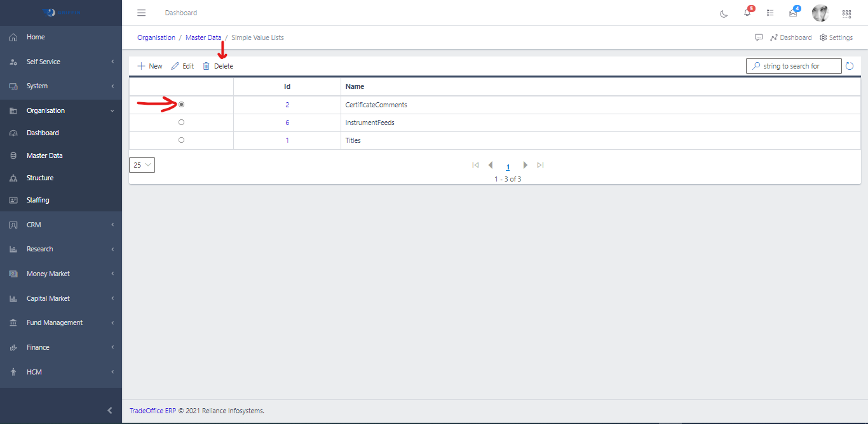This screenshot has height=424, width=868.
Task: Select the CertificateComments radio button
Action: click(182, 104)
